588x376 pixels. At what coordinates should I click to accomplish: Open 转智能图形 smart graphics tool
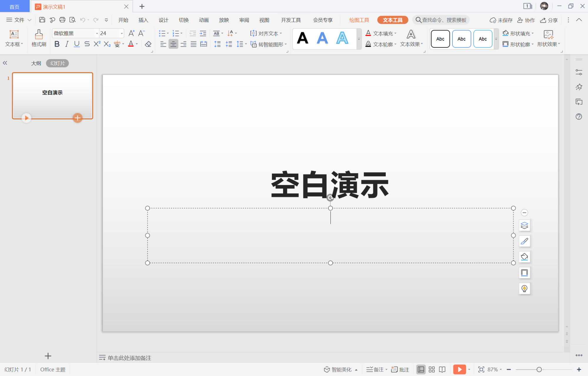(x=268, y=44)
